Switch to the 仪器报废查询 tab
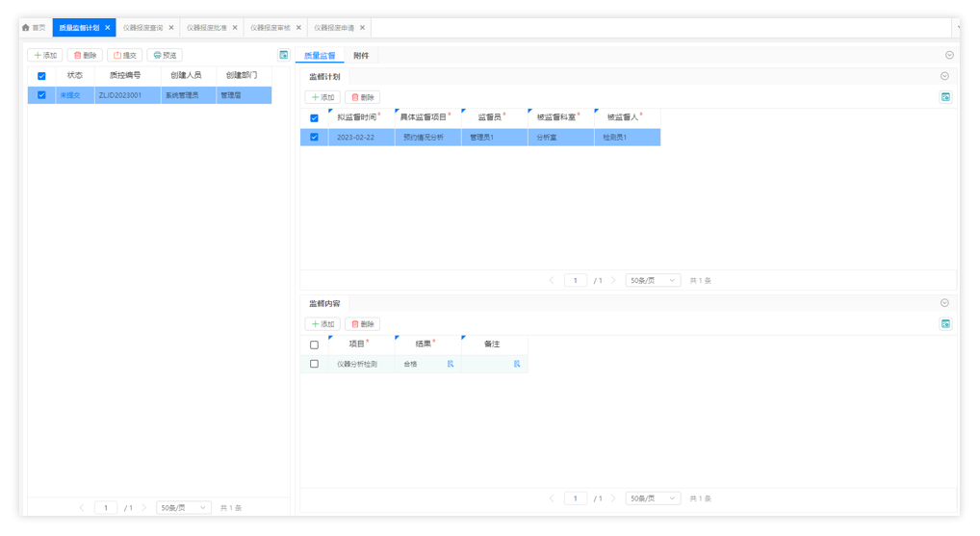This screenshot has width=980, height=536. [142, 28]
